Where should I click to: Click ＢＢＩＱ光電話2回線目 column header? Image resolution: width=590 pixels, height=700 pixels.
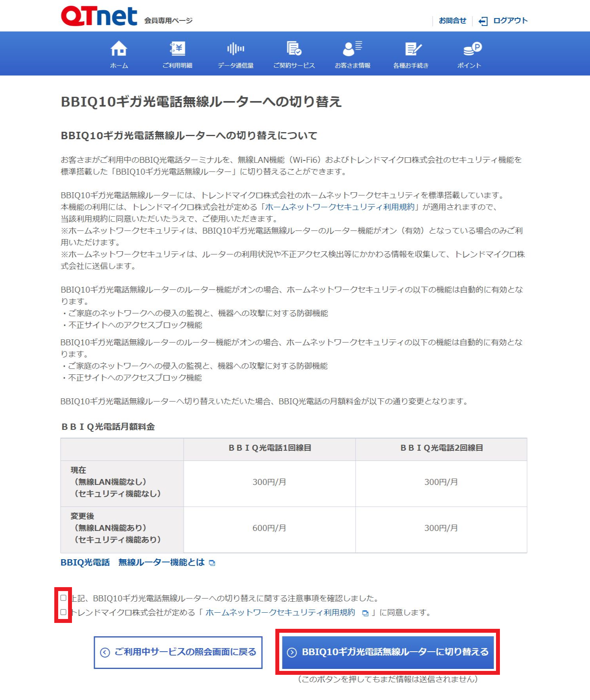pyautogui.click(x=441, y=449)
